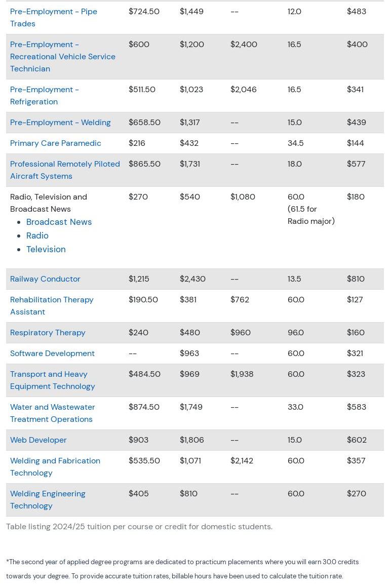Click the Respiratory Therapy link
The image size is (390, 588).
click(x=48, y=332)
